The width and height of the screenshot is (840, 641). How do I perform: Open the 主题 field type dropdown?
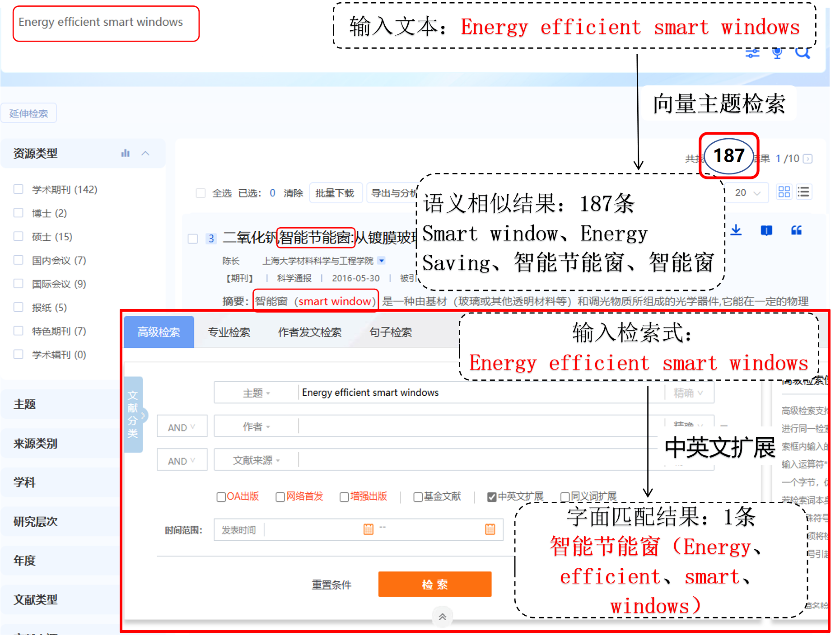[x=256, y=393]
